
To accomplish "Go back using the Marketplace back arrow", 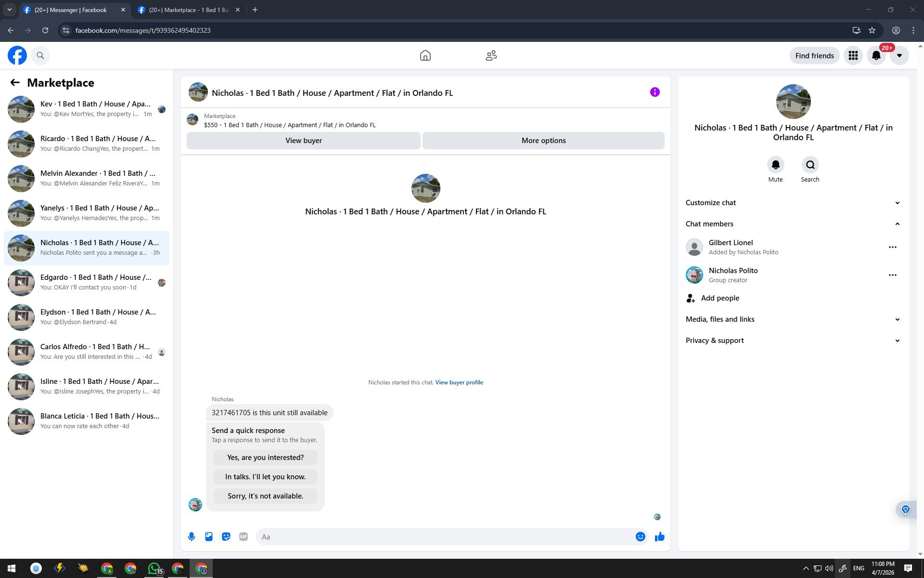I will tap(15, 83).
